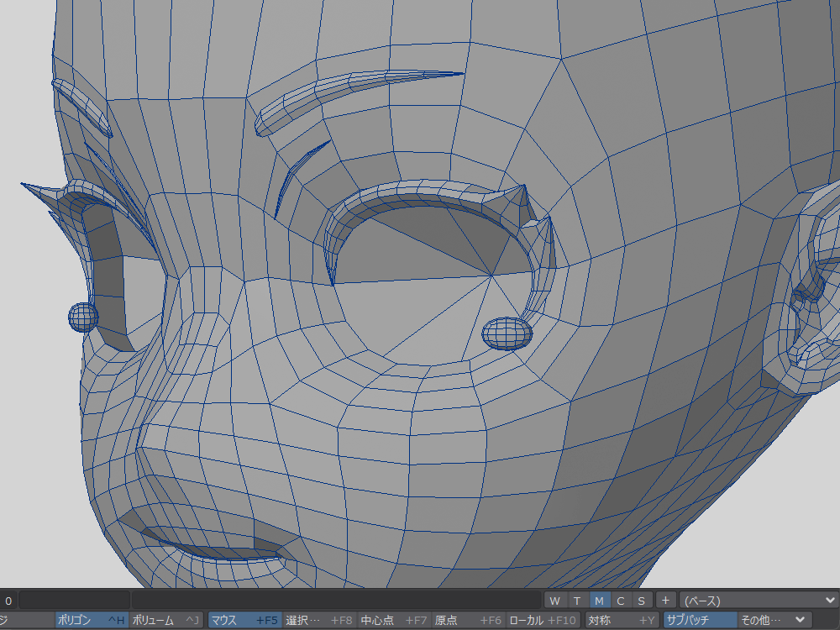Toggle 対称 symmetry mode

click(621, 621)
